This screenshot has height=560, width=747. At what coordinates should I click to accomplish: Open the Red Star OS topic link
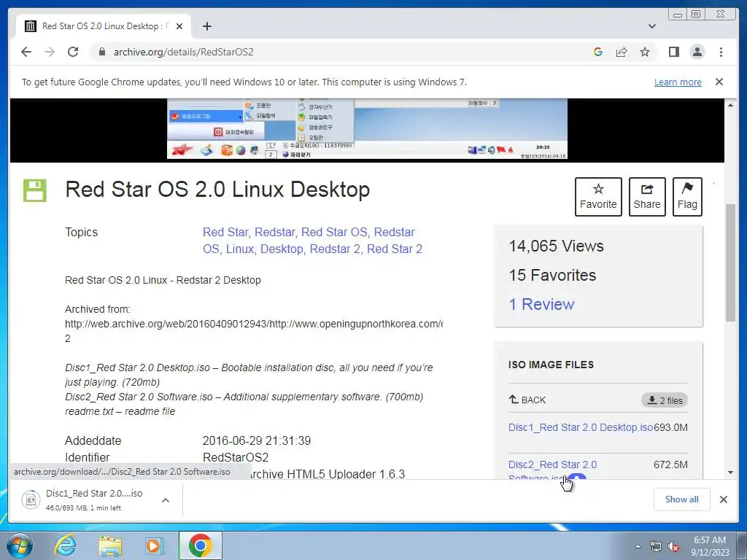point(334,233)
